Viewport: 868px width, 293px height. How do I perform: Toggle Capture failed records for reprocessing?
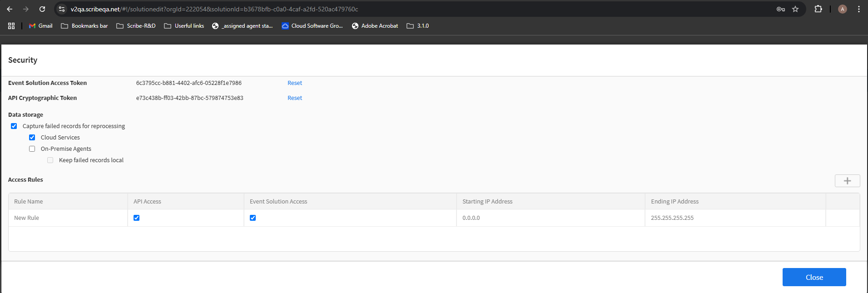(x=14, y=126)
